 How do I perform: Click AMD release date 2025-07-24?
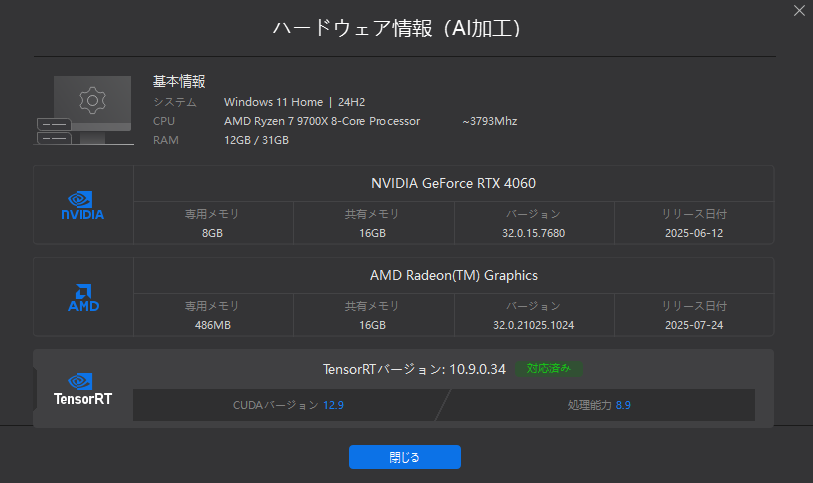click(694, 325)
